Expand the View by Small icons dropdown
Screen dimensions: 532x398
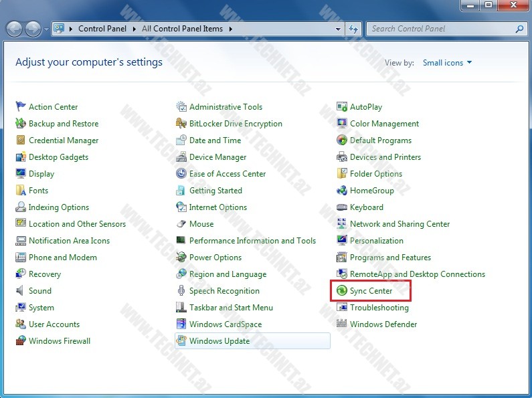[447, 63]
